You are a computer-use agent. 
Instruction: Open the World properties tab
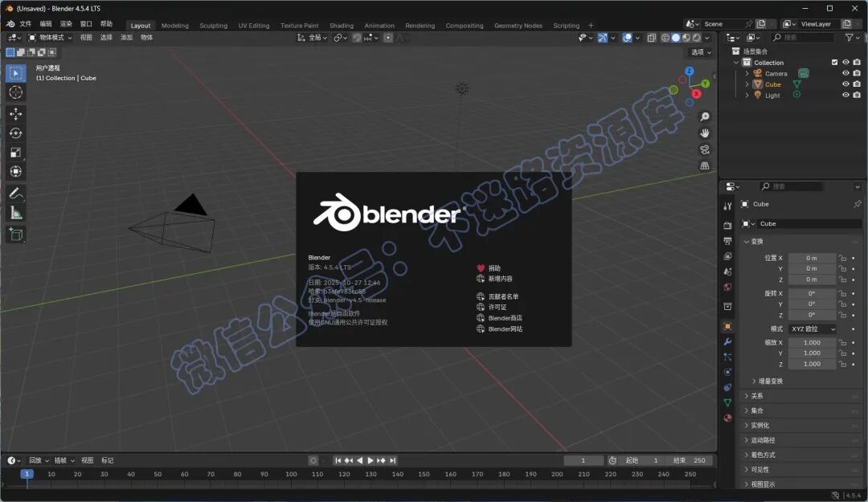pyautogui.click(x=727, y=288)
